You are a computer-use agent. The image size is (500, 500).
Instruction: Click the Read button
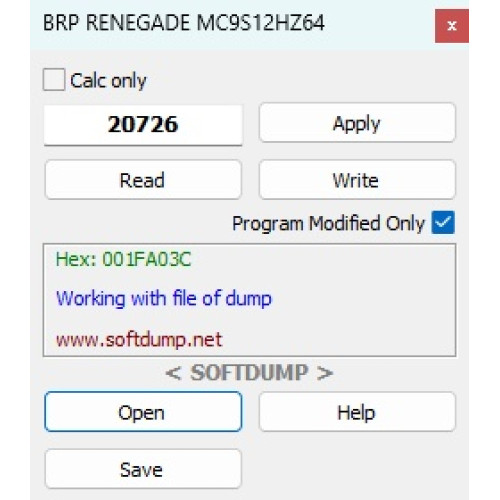coord(143,180)
